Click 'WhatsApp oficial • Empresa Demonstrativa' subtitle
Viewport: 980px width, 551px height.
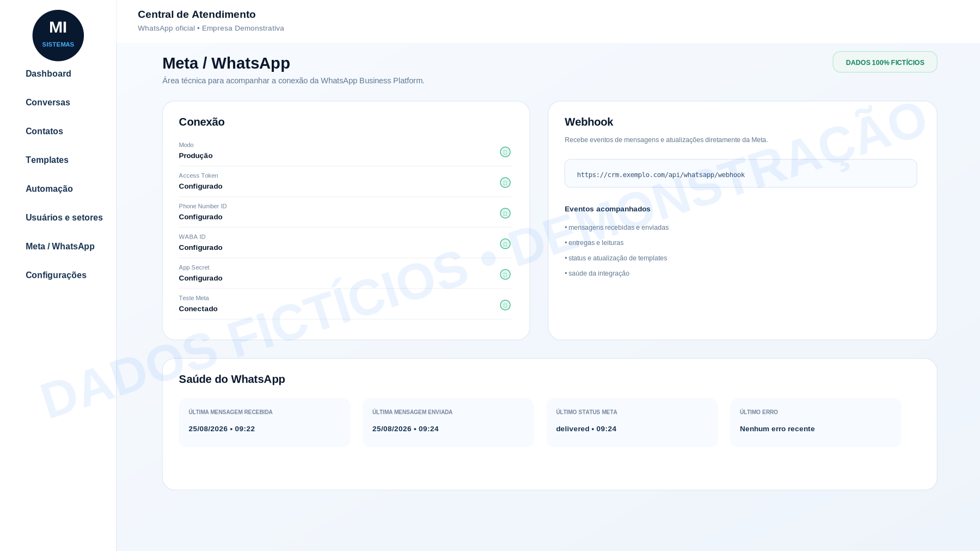point(211,28)
